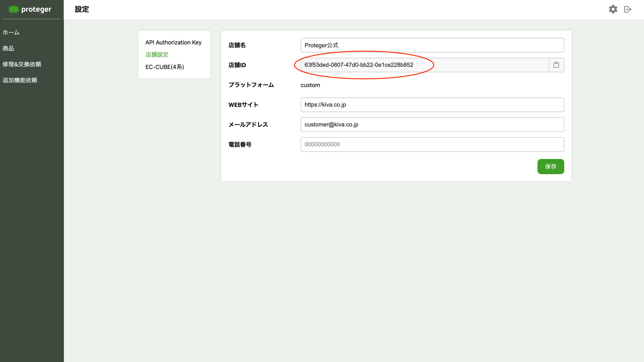
Task: Open settings via the gear icon
Action: click(x=613, y=9)
